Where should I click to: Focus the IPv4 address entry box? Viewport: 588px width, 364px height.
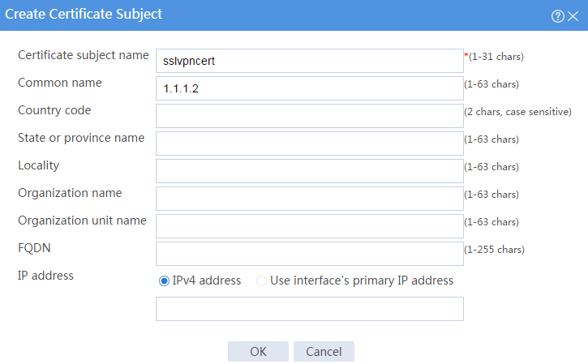(309, 309)
